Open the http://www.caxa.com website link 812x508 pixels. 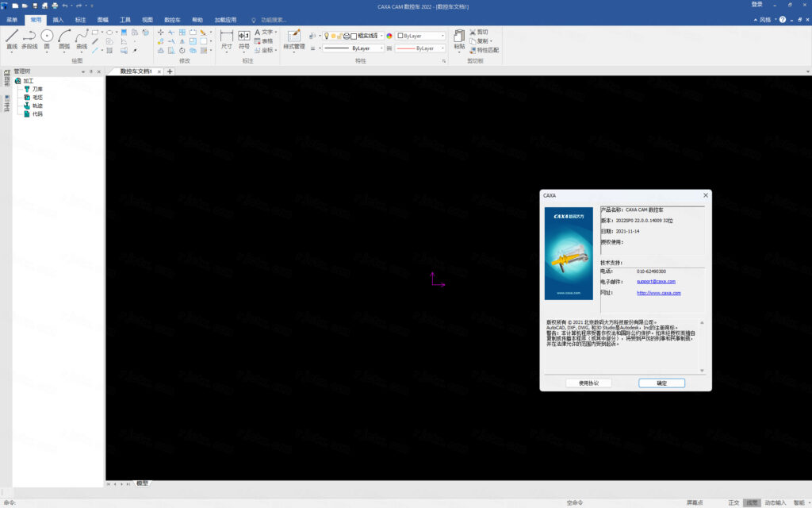tap(658, 293)
